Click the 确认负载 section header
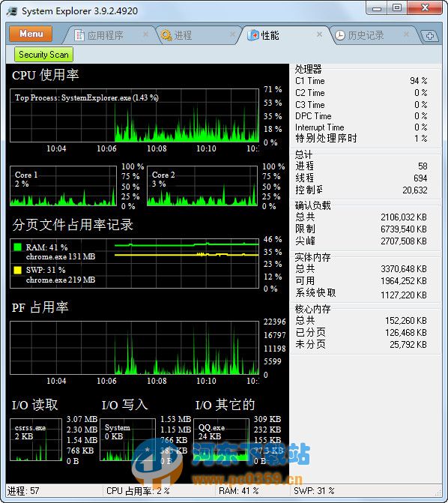Viewport: 448px width, 503px height. tap(312, 205)
